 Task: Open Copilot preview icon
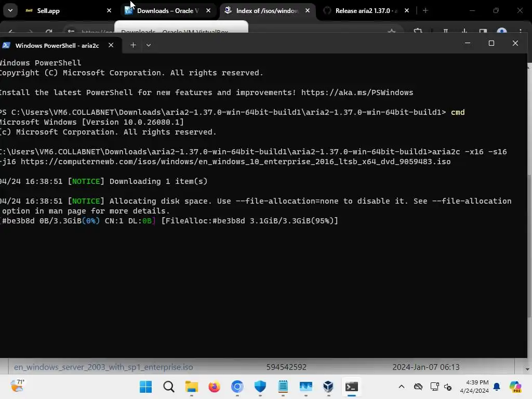pyautogui.click(x=515, y=387)
